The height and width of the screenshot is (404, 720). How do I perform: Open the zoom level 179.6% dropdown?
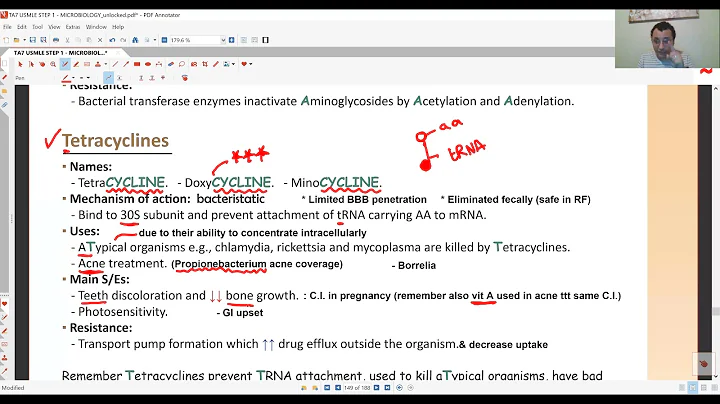pyautogui.click(x=223, y=40)
